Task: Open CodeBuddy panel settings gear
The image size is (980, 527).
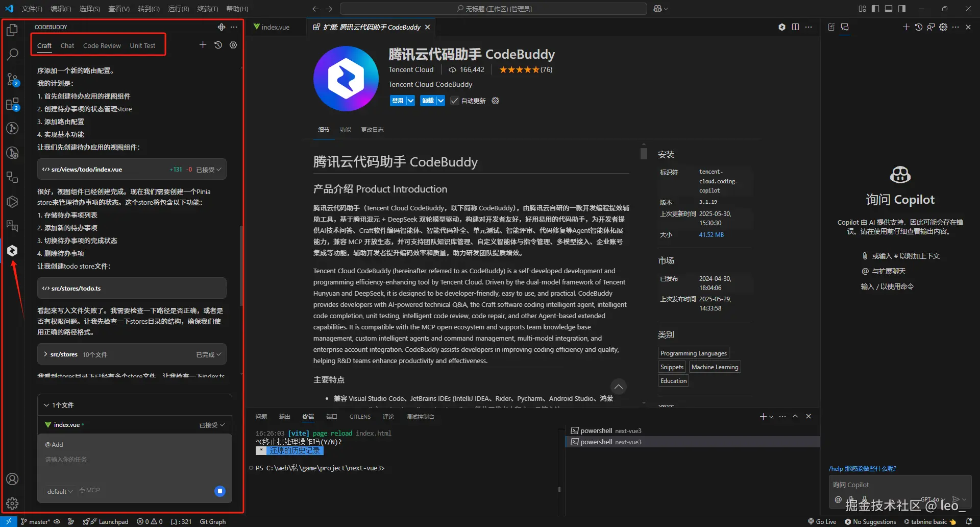Action: click(233, 45)
